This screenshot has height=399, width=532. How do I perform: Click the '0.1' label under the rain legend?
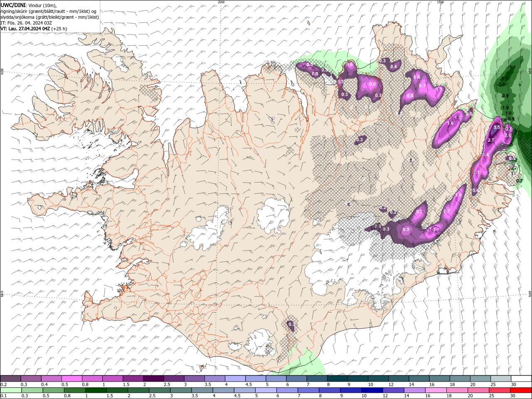point(4,397)
